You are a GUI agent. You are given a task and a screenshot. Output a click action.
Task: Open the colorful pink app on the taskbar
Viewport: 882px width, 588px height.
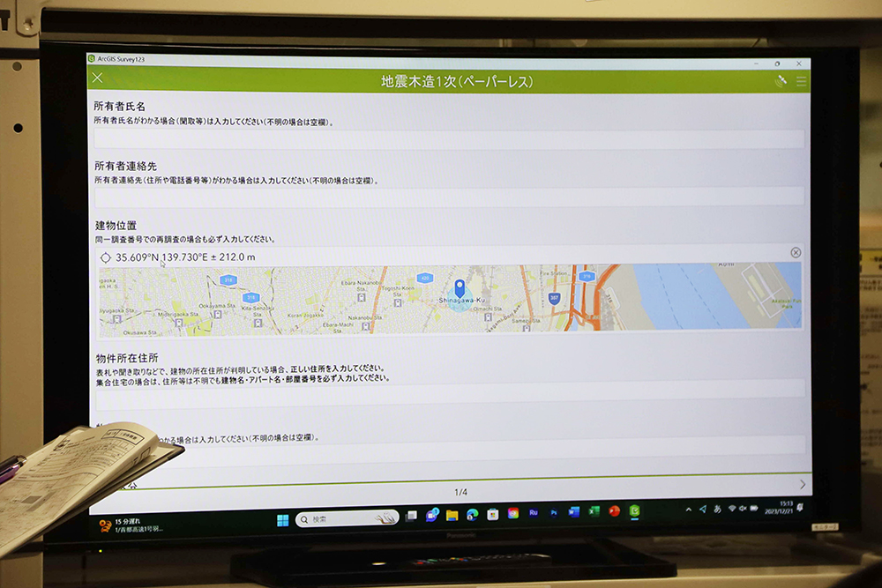513,513
